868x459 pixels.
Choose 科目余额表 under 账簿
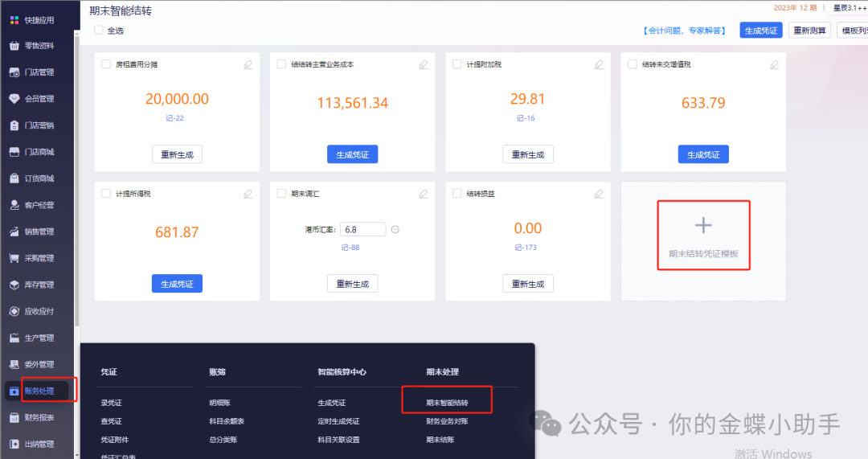[227, 420]
